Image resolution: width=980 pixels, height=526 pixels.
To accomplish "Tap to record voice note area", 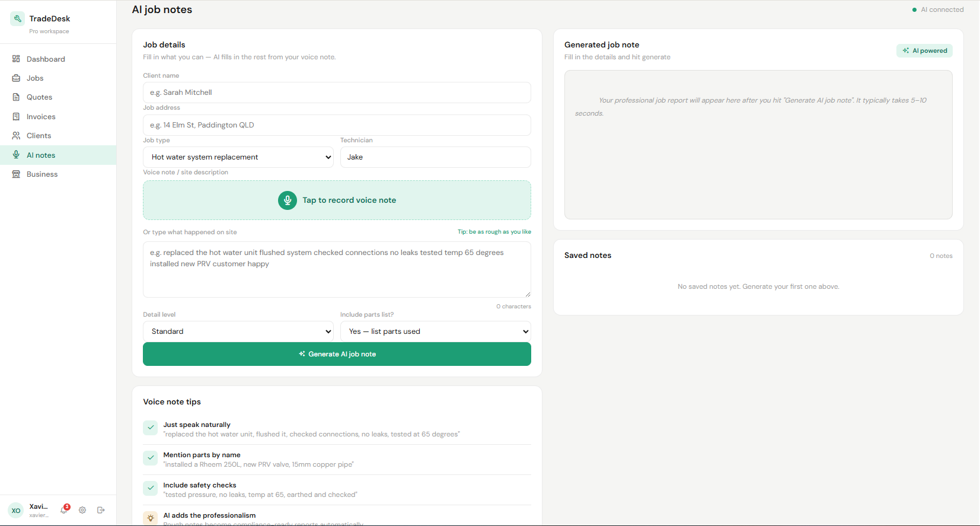I will coord(337,200).
